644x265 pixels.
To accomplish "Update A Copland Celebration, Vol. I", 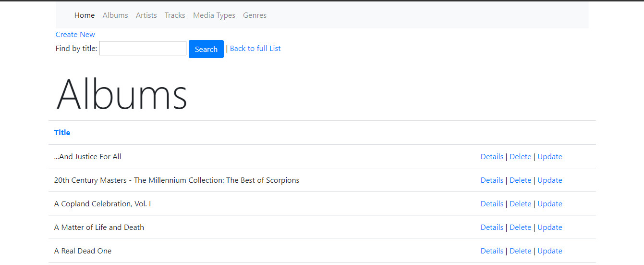I will (550, 204).
